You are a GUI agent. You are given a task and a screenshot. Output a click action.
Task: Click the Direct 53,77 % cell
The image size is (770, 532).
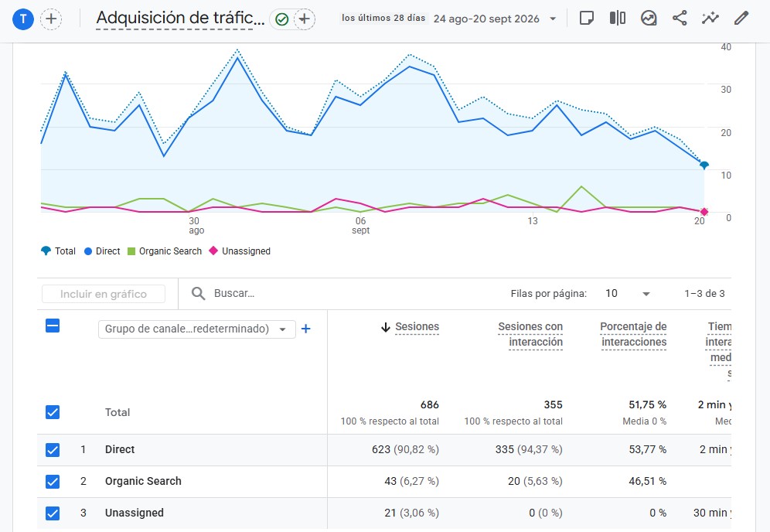[x=647, y=449]
